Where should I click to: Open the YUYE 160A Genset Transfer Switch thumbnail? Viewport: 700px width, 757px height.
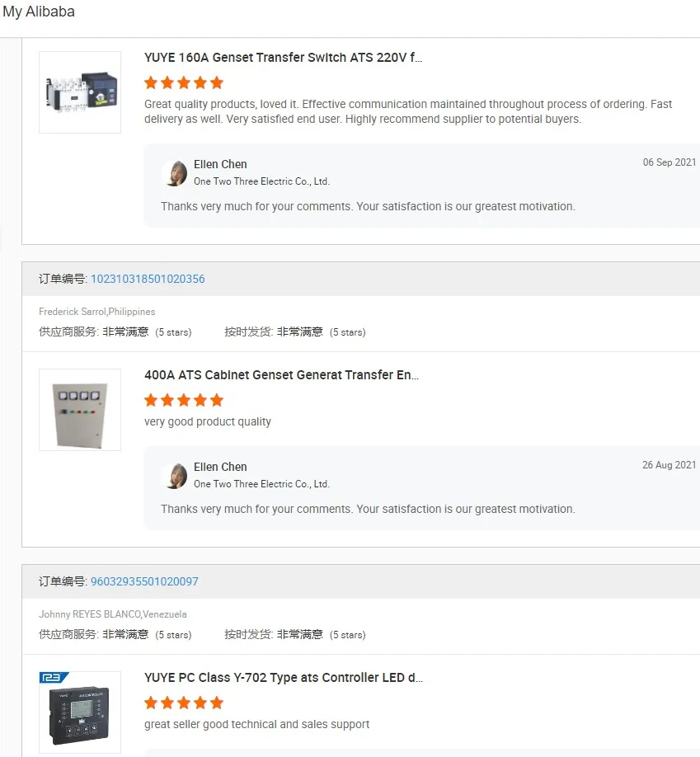(80, 92)
